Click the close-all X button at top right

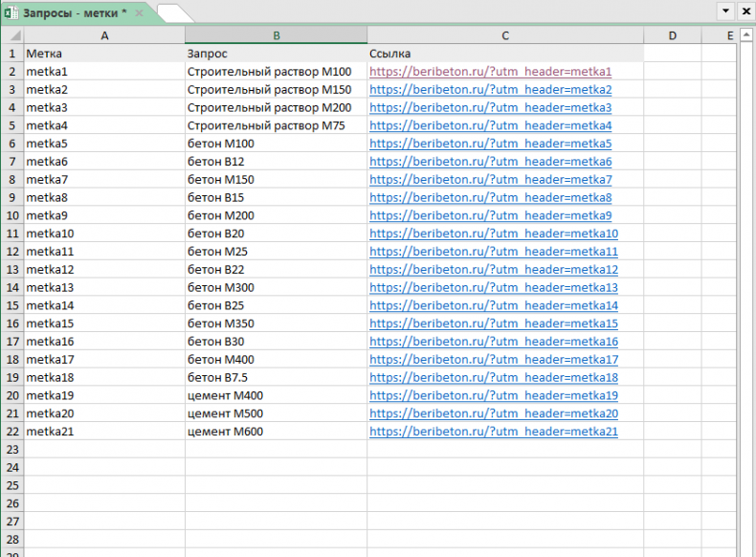pyautogui.click(x=745, y=11)
